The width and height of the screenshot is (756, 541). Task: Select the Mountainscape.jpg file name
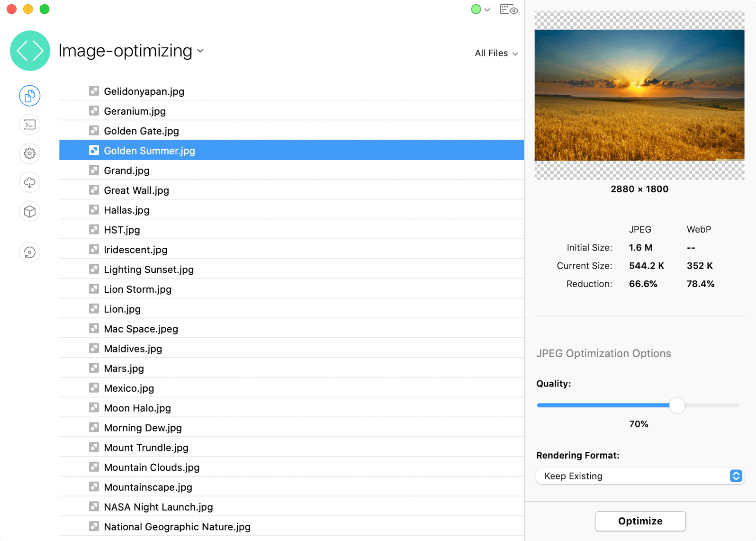click(148, 487)
